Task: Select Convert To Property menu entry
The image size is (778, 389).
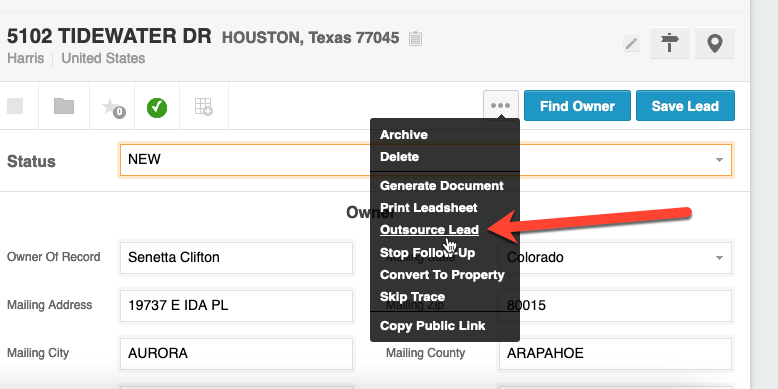Action: [x=442, y=274]
